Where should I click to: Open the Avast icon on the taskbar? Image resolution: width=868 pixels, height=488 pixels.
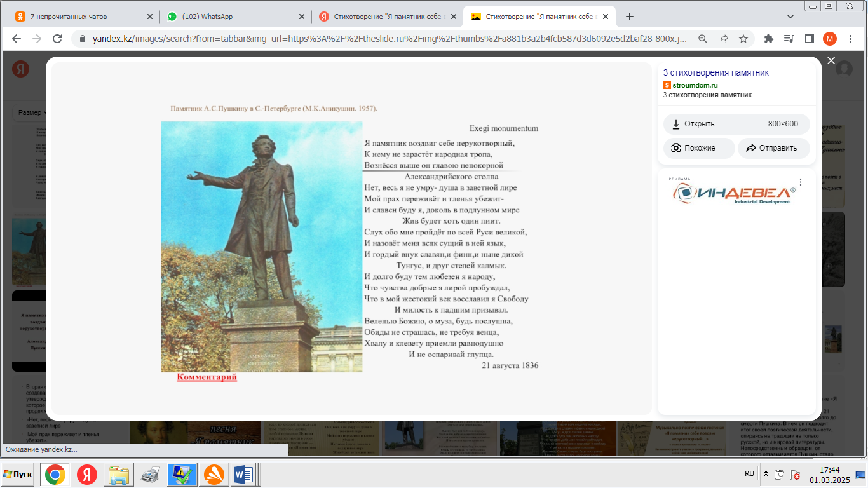tap(214, 475)
